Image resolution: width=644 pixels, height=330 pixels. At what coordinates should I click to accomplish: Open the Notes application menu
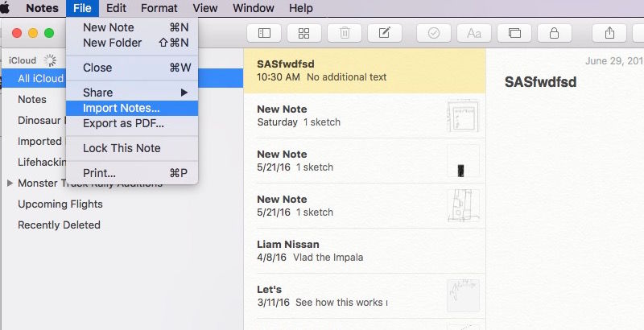pos(42,8)
